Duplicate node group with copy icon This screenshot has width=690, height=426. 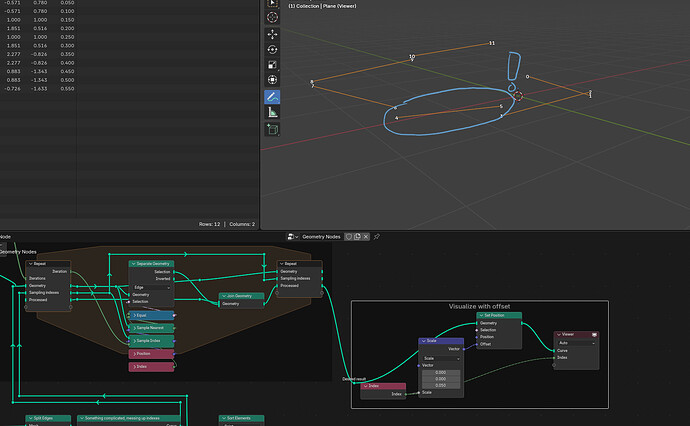[x=357, y=237]
